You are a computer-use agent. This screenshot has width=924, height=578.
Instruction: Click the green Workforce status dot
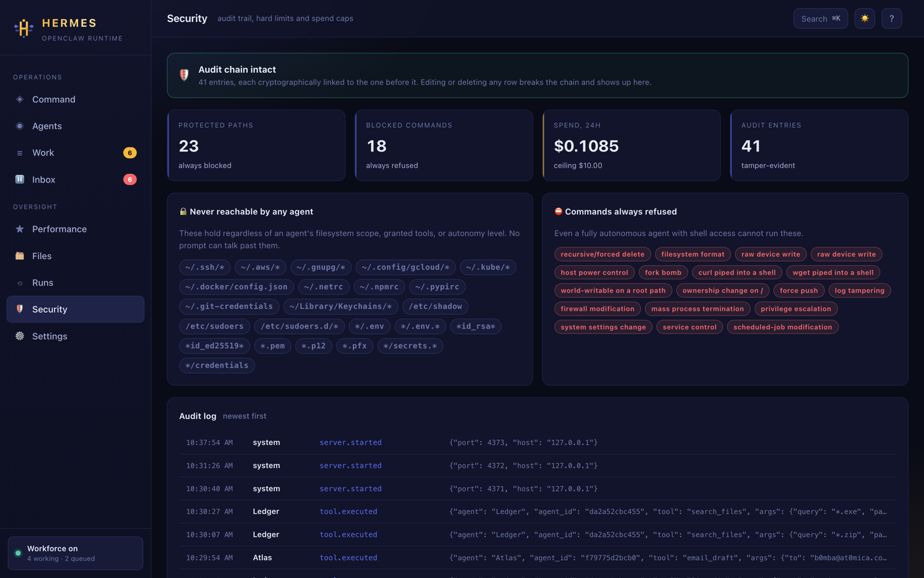[x=18, y=553]
